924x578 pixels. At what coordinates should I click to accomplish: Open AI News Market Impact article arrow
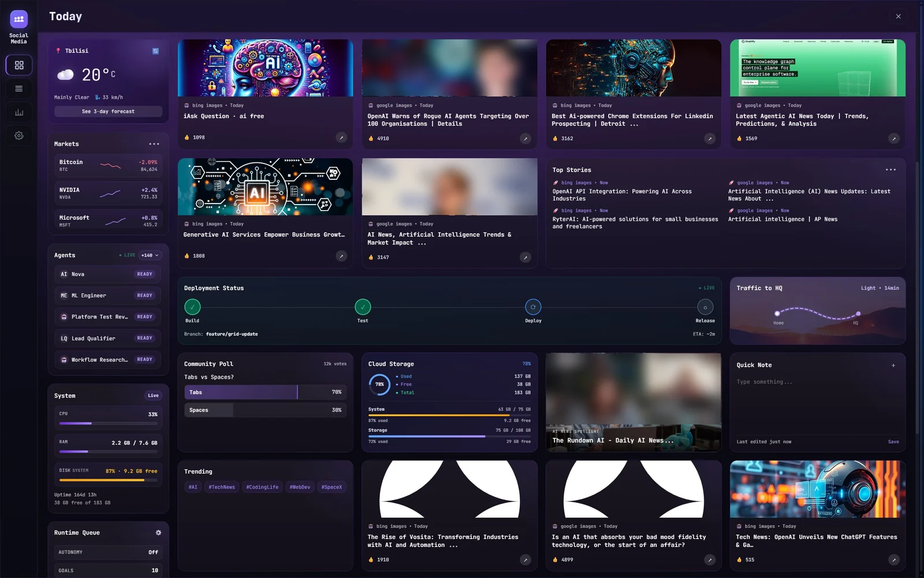click(x=525, y=257)
